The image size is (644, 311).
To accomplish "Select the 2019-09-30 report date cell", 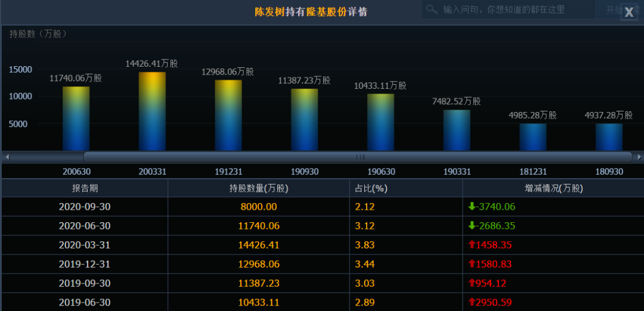I will [85, 283].
